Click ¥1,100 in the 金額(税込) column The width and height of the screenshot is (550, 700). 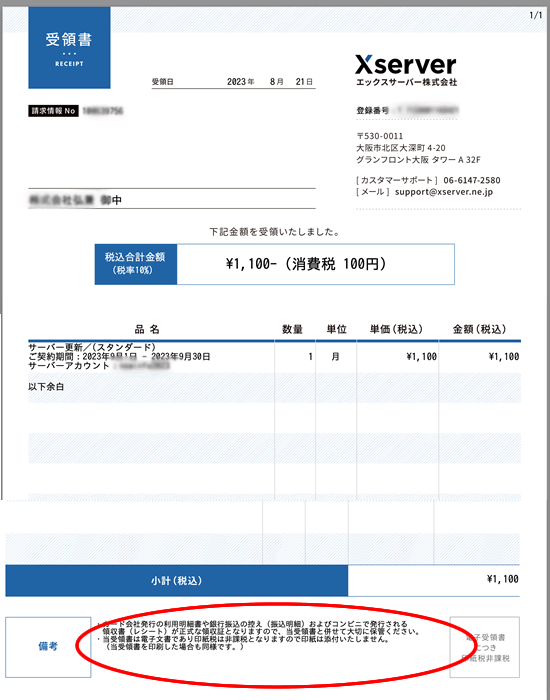[504, 357]
